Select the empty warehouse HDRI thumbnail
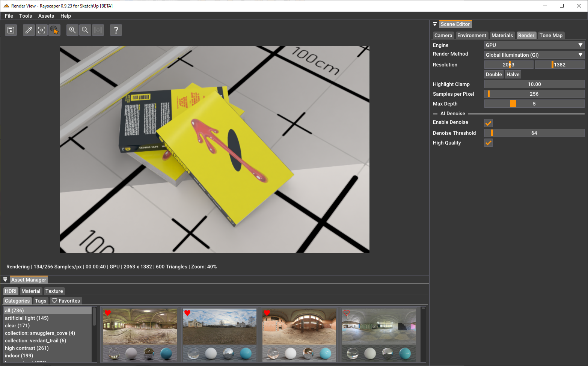The width and height of the screenshot is (588, 366). (379, 335)
